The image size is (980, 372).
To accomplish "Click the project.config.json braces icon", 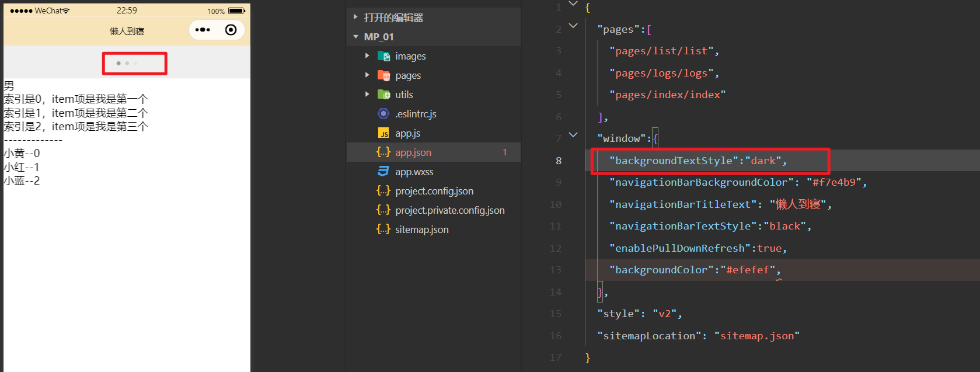I will [383, 191].
